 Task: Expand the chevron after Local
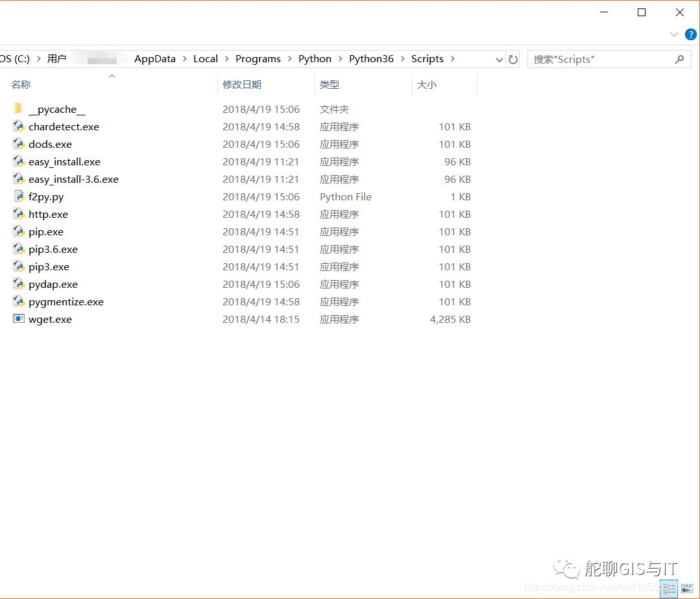(x=227, y=59)
